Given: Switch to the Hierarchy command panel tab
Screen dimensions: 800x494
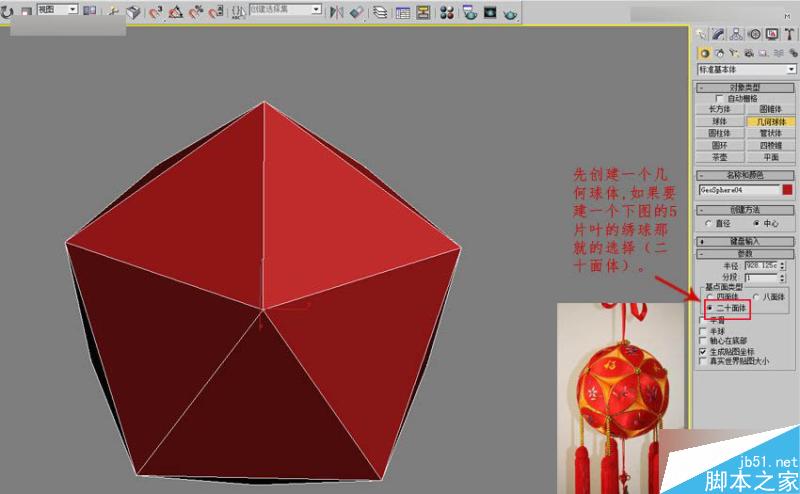Looking at the screenshot, I should point(736,34).
